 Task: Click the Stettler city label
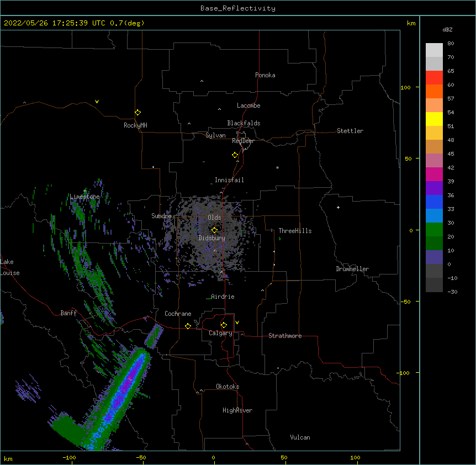[350, 131]
